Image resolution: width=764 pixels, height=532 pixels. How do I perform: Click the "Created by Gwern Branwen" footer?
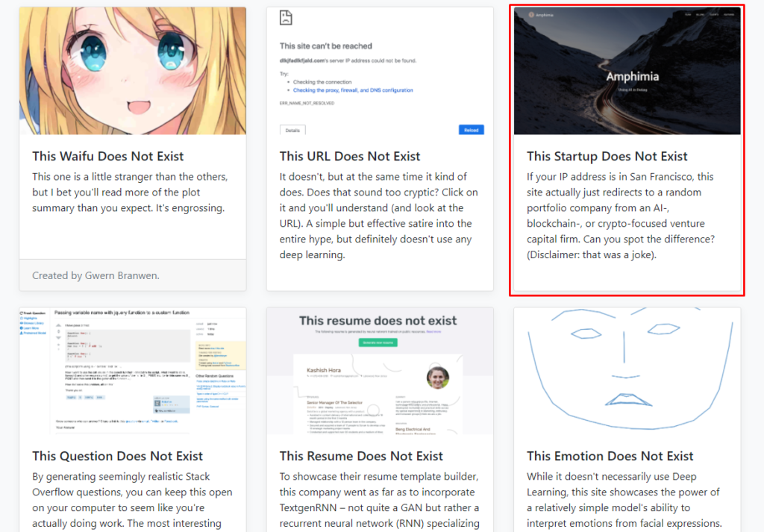tap(95, 275)
